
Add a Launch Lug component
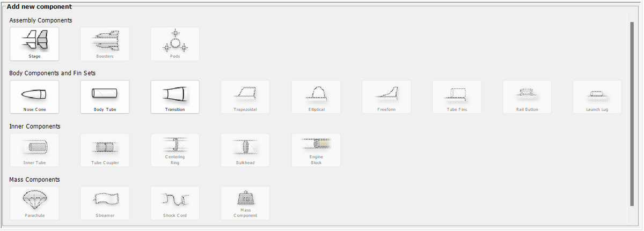coord(597,97)
